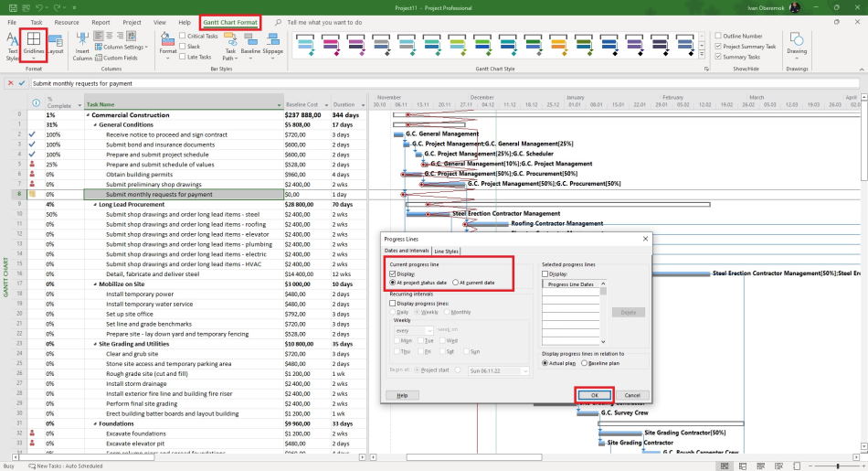Click the Tell me search magnifier icon
Image resolution: width=868 pixels, height=471 pixels.
(x=279, y=22)
